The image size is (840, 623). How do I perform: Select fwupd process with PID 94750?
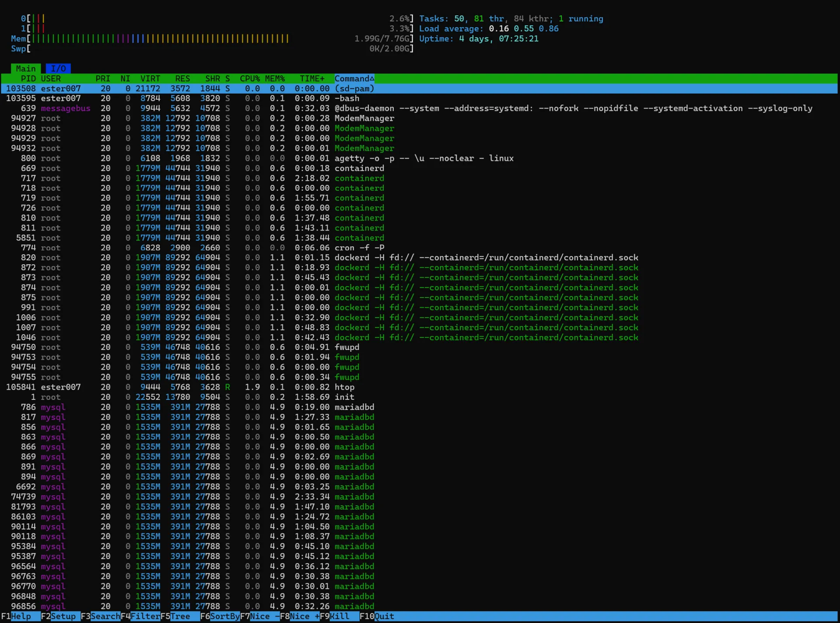point(419,347)
